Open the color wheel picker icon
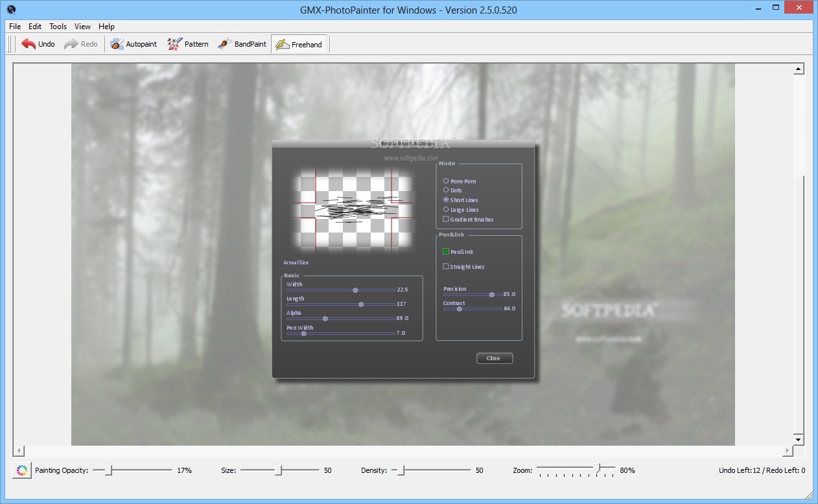Viewport: 818px width, 504px height. coord(21,470)
